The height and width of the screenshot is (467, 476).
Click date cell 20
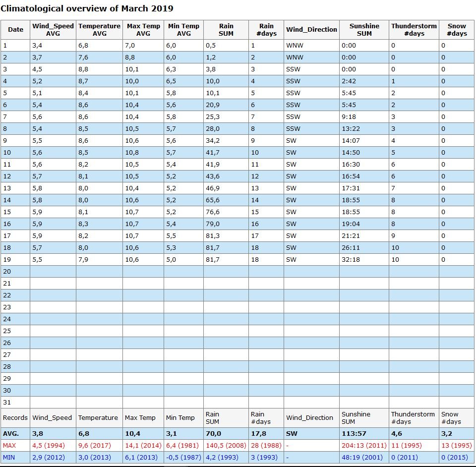coord(15,272)
